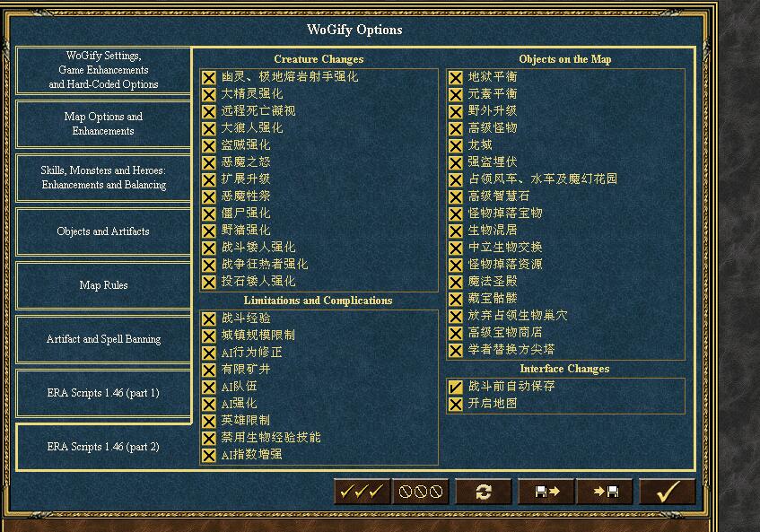The height and width of the screenshot is (532, 760).
Task: Disable the 战斗经验 checkbox
Action: point(209,318)
